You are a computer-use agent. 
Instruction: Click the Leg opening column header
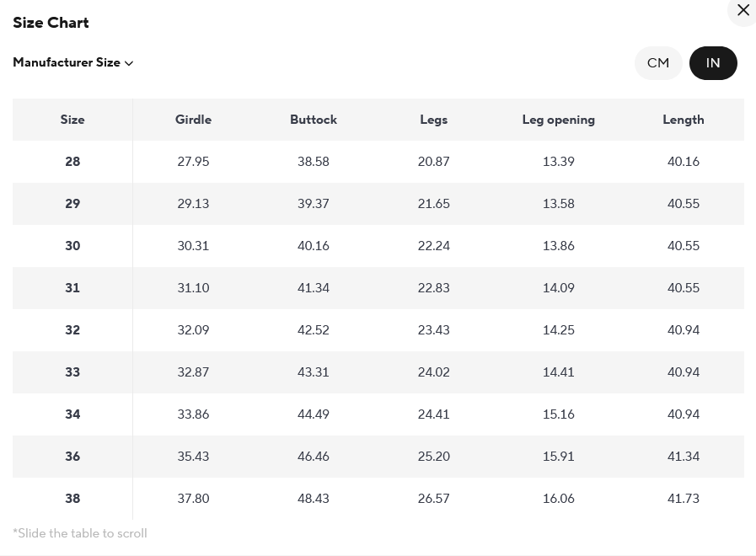tap(558, 120)
